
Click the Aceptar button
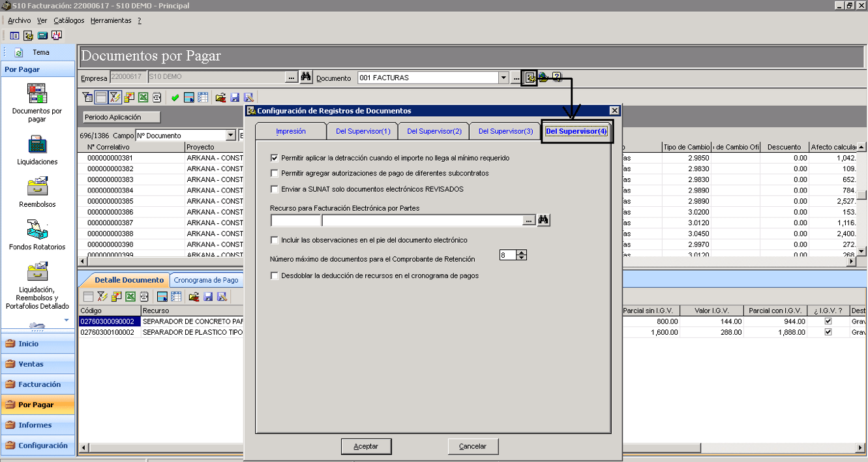pyautogui.click(x=366, y=446)
